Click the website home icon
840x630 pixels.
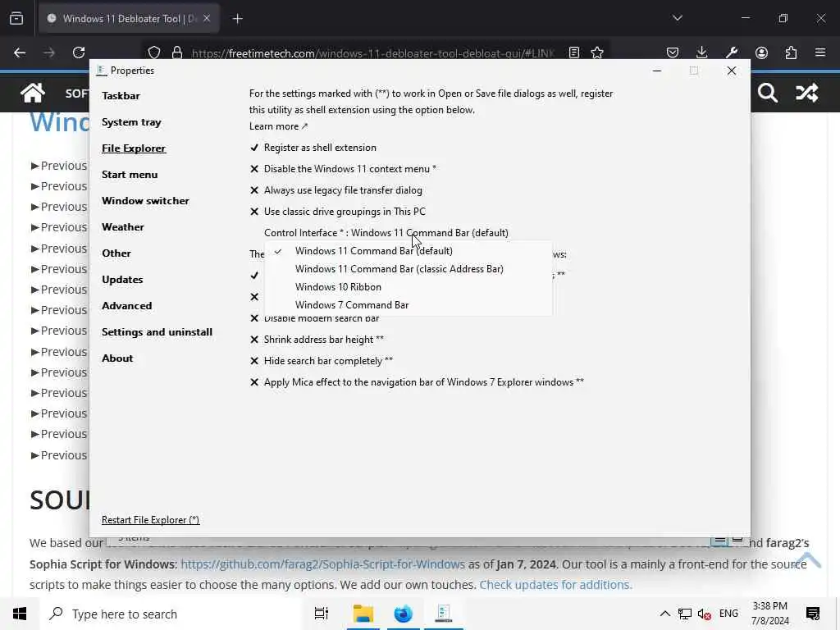33,93
